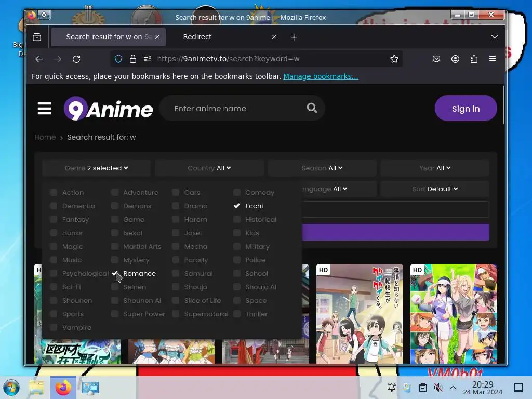Open File Explorer on the taskbar

click(x=36, y=388)
